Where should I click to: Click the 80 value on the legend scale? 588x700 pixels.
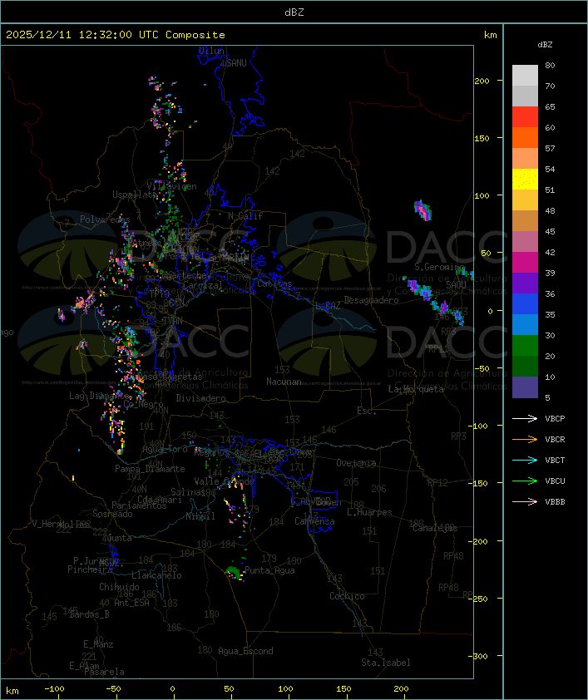[550, 65]
